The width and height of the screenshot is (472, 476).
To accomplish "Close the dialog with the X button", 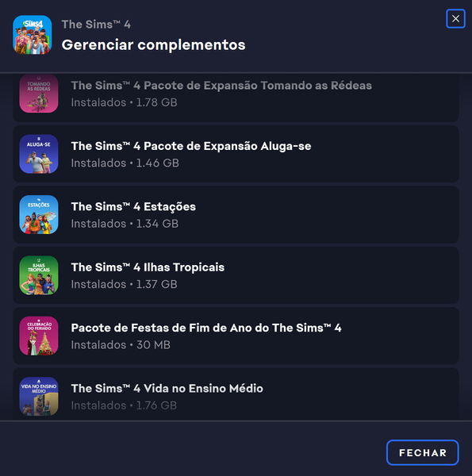I will tap(455, 19).
